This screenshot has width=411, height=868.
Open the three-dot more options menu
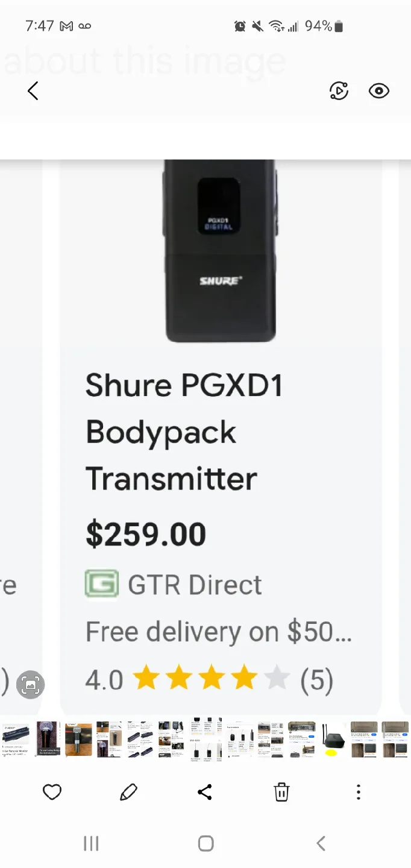[359, 792]
